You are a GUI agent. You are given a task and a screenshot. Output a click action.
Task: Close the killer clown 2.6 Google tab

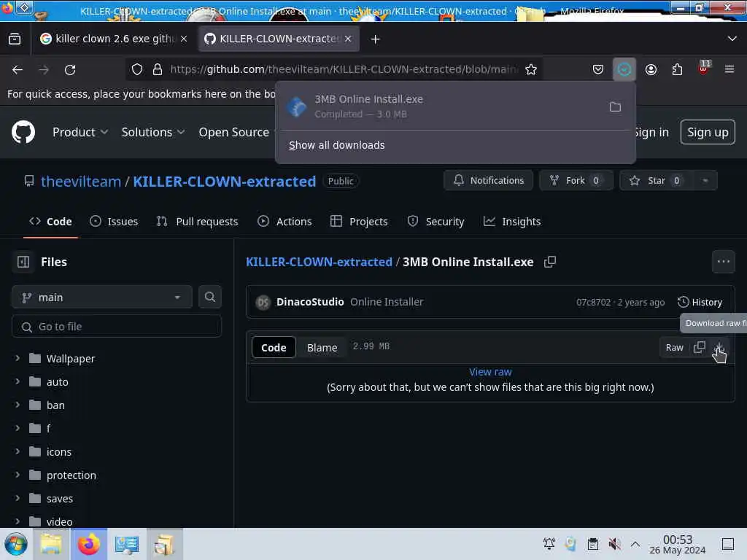184,39
